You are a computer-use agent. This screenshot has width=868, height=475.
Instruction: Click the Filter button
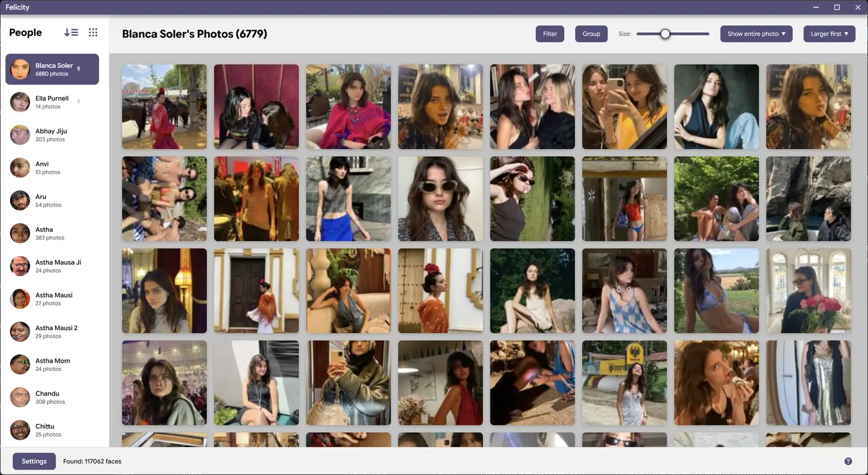click(x=550, y=34)
